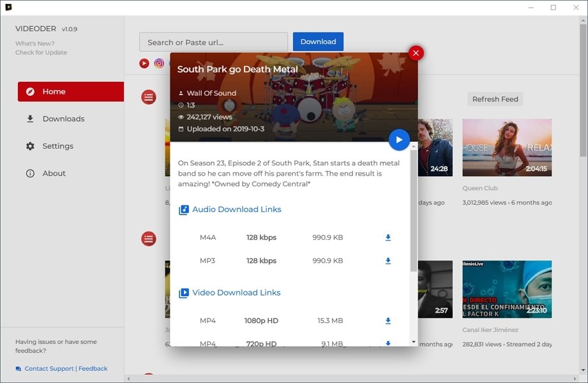Viewport: 588px width, 383px height.
Task: Click the South Park go Death Metal title
Action: coord(237,70)
